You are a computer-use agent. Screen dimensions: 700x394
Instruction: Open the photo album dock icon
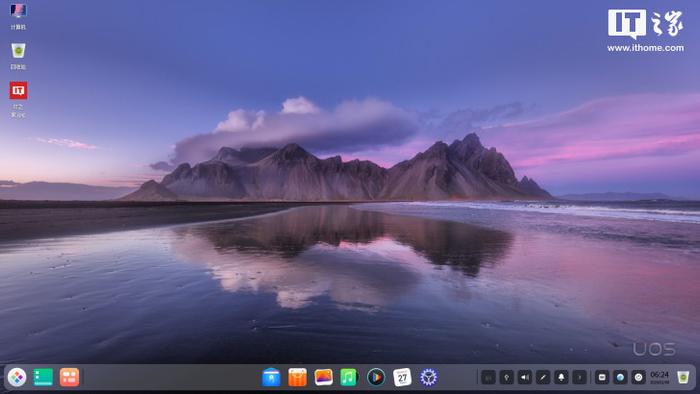324,377
